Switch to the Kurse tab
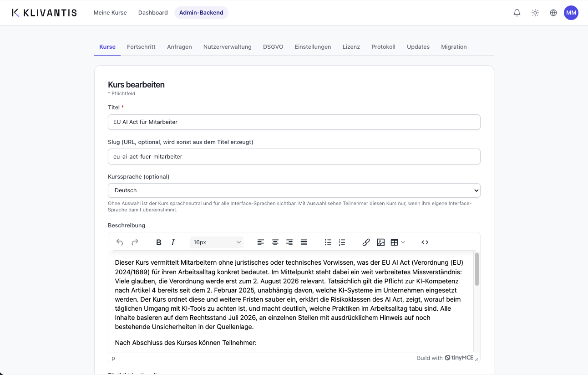The height and width of the screenshot is (375, 588). pyautogui.click(x=107, y=47)
